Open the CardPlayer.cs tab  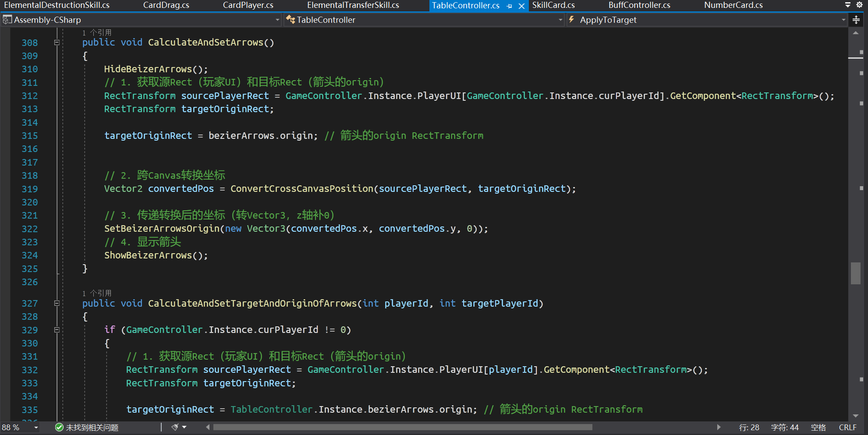(x=248, y=5)
